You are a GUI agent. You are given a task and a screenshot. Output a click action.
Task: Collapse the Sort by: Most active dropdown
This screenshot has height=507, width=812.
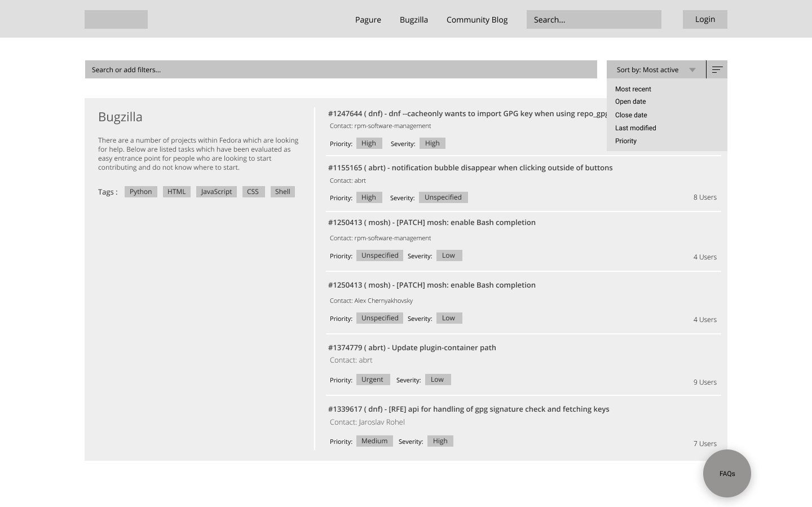tap(656, 69)
